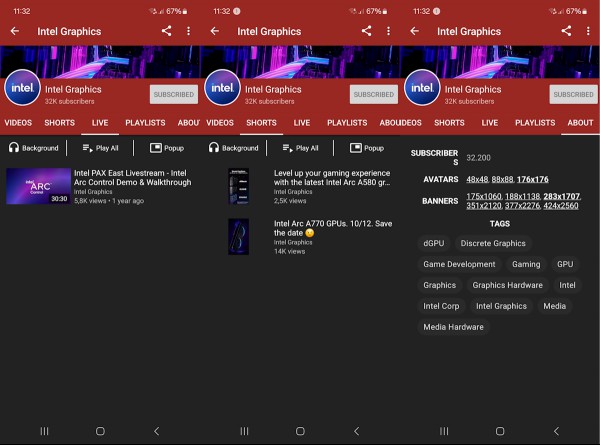Image resolution: width=600 pixels, height=445 pixels.
Task: Open three-dot menu on right screen
Action: coord(588,31)
